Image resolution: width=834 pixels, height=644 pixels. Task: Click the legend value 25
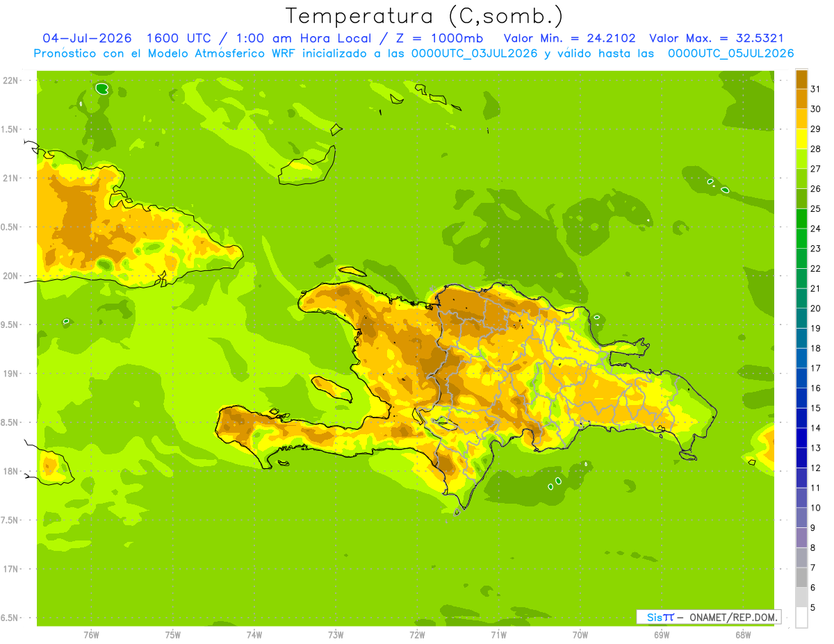815,208
